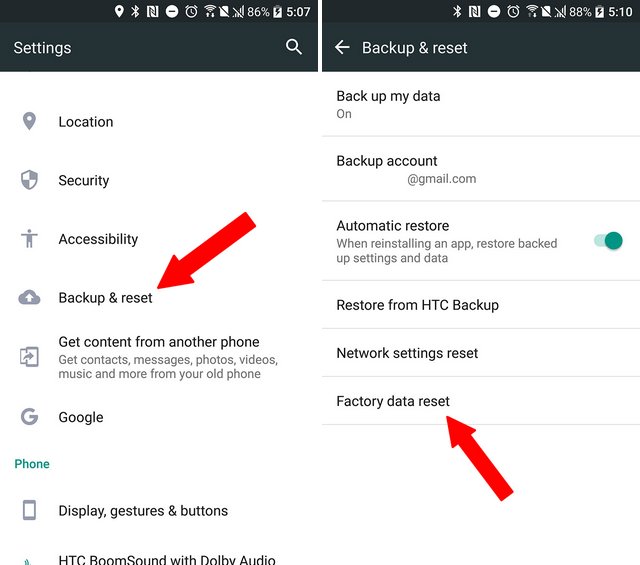The height and width of the screenshot is (565, 640).
Task: Tap the Accessibility person icon
Action: [x=29, y=239]
